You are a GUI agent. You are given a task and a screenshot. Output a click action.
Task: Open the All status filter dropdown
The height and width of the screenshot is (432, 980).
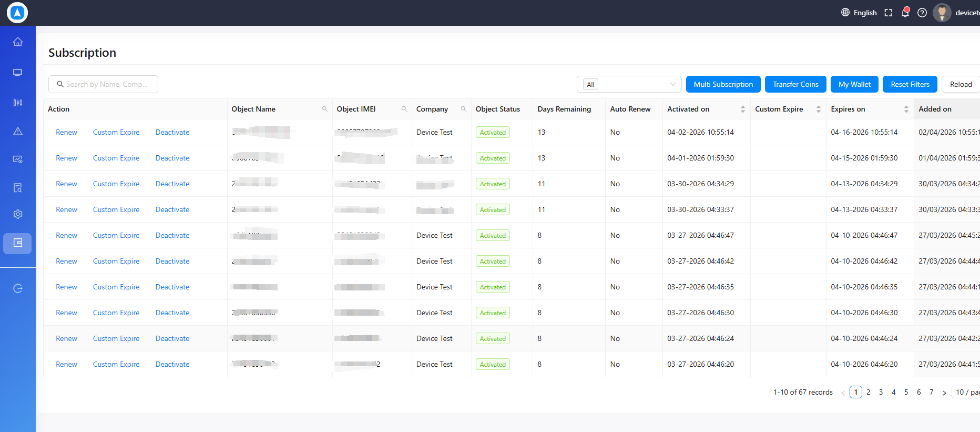coord(629,84)
